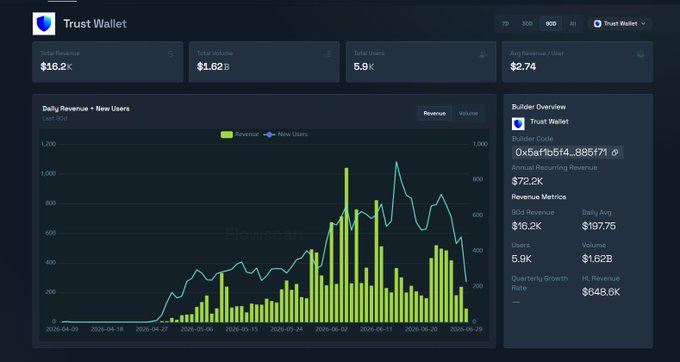The image size is (680, 362).
Task: Click Volume value $1.62B in Revenue Metrics
Action: point(597,259)
